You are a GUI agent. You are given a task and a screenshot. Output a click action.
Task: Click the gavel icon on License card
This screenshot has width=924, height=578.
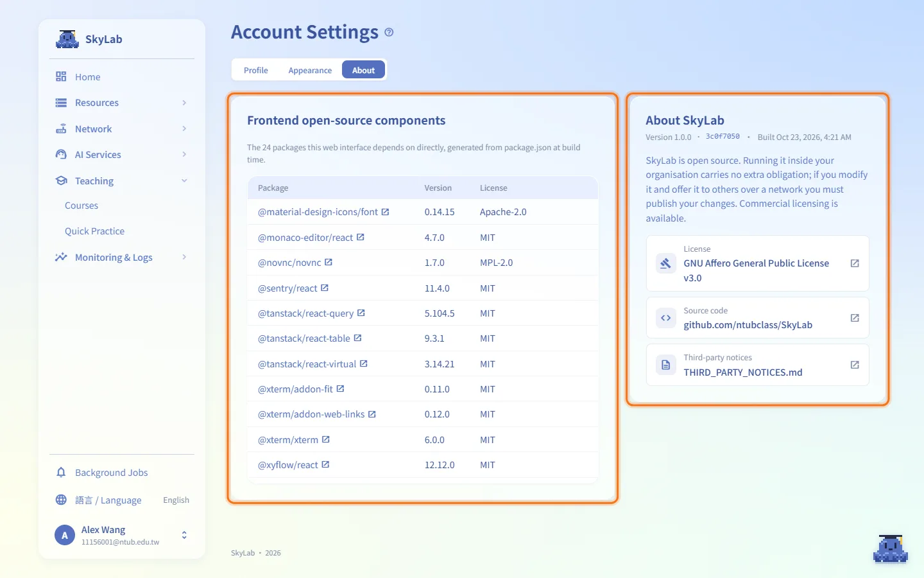click(666, 263)
